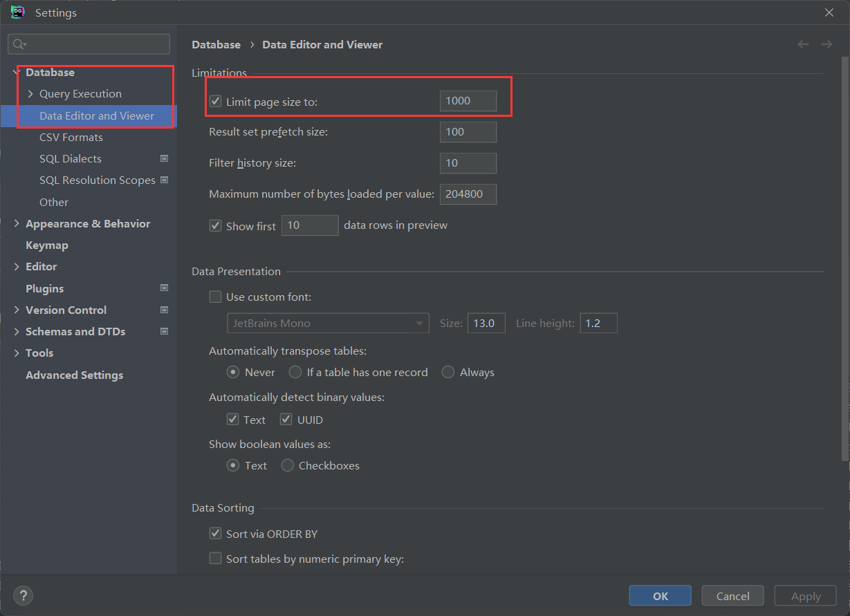
Task: Expand the Query Execution node
Action: (30, 93)
